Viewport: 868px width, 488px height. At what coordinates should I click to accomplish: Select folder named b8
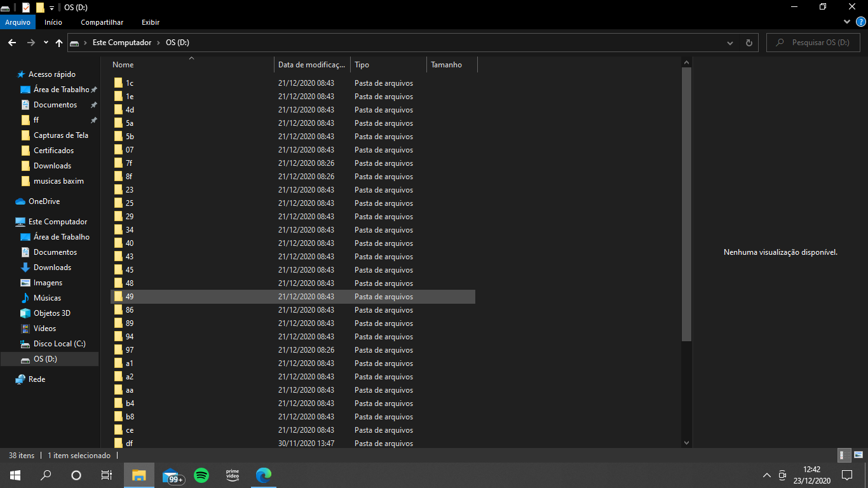(x=293, y=417)
